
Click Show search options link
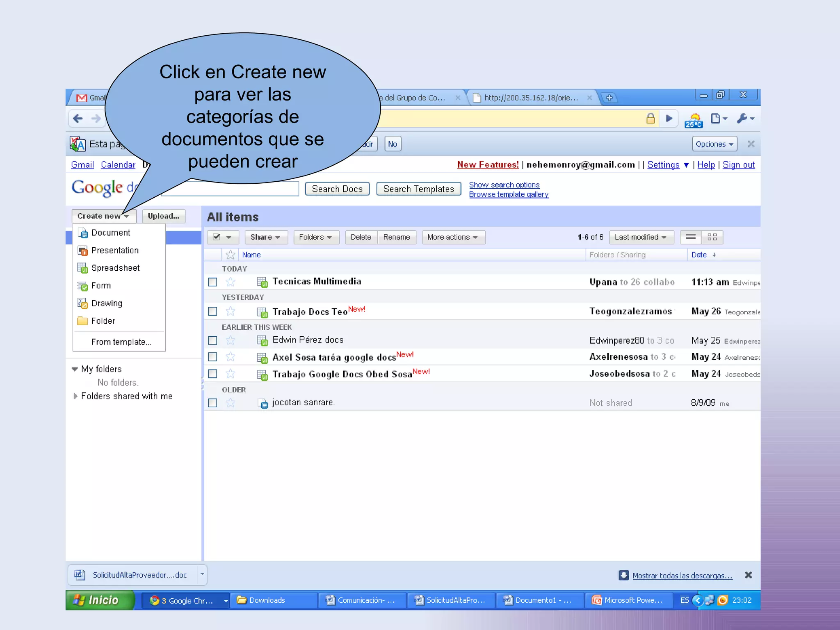tap(504, 185)
